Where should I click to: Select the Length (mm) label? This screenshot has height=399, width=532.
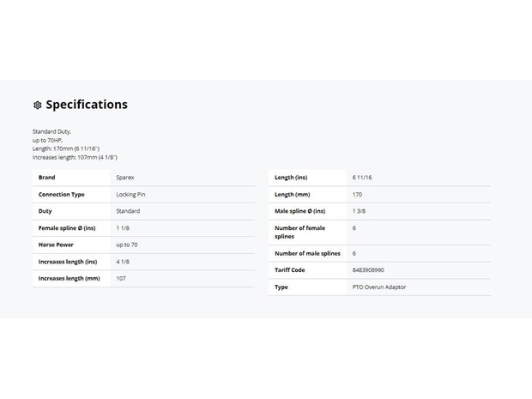[x=292, y=195]
